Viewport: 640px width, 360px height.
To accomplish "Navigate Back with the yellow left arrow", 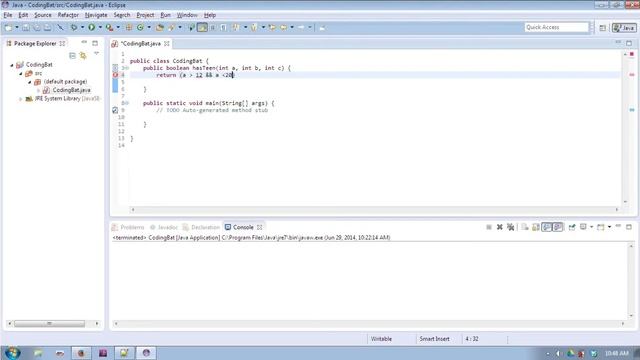I will [x=283, y=27].
